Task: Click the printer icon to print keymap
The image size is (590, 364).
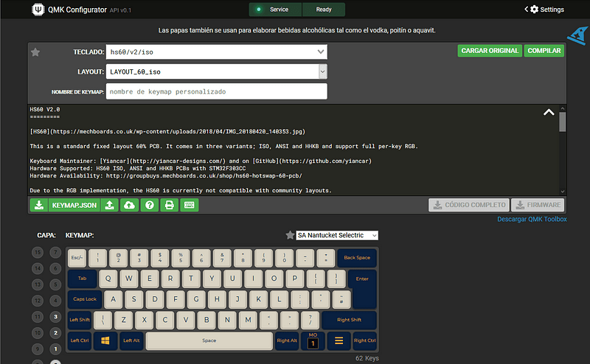Action: pyautogui.click(x=169, y=205)
